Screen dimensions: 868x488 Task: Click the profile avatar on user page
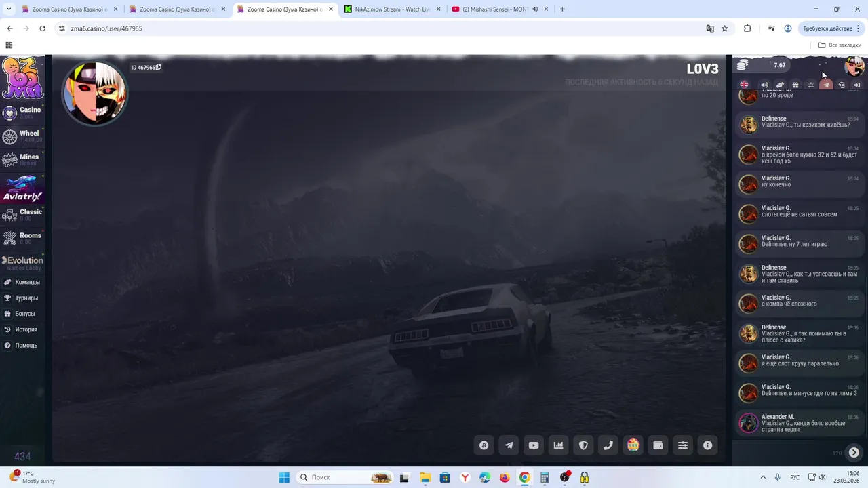point(95,94)
